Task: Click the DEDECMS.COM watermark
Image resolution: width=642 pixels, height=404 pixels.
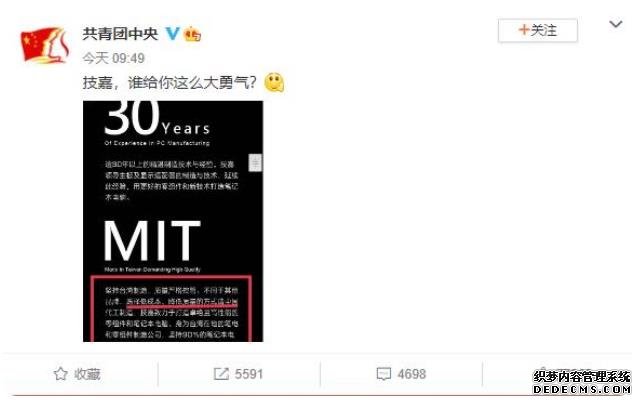Action: 582,389
